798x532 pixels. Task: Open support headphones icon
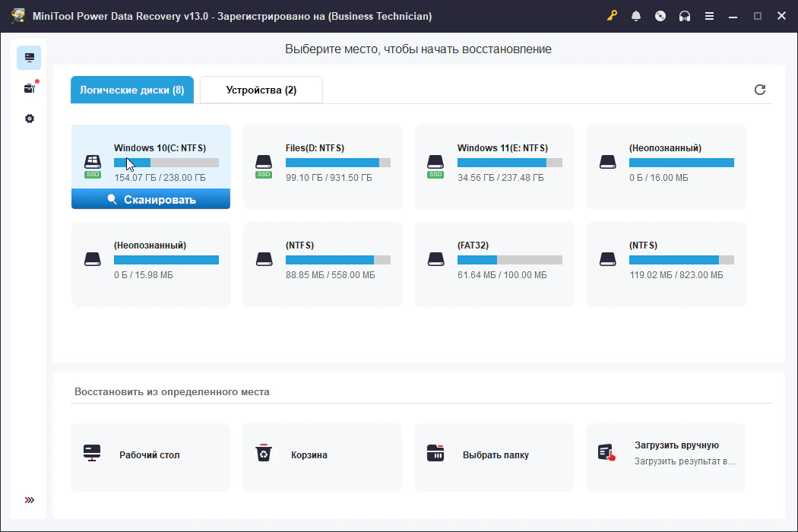point(685,16)
